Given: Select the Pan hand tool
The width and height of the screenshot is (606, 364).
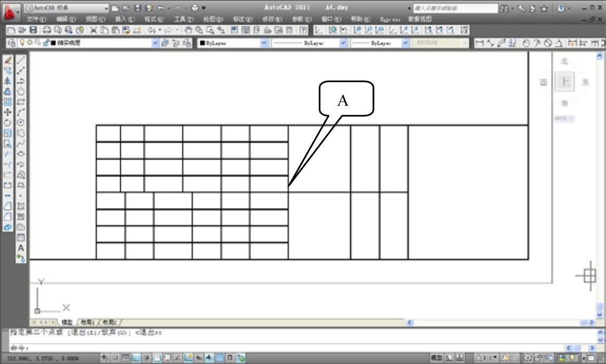Looking at the screenshot, I should pyautogui.click(x=189, y=31).
